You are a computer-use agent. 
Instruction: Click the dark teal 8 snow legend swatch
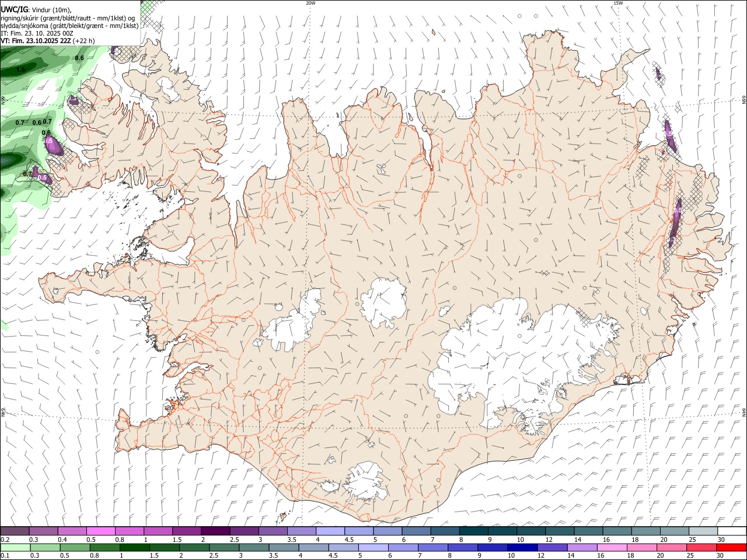coord(474,531)
